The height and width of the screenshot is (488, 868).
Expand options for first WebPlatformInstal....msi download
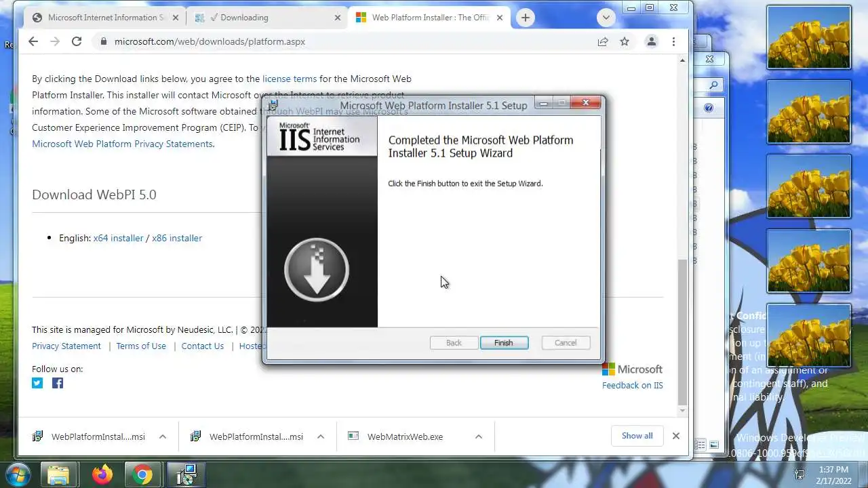[x=163, y=436]
